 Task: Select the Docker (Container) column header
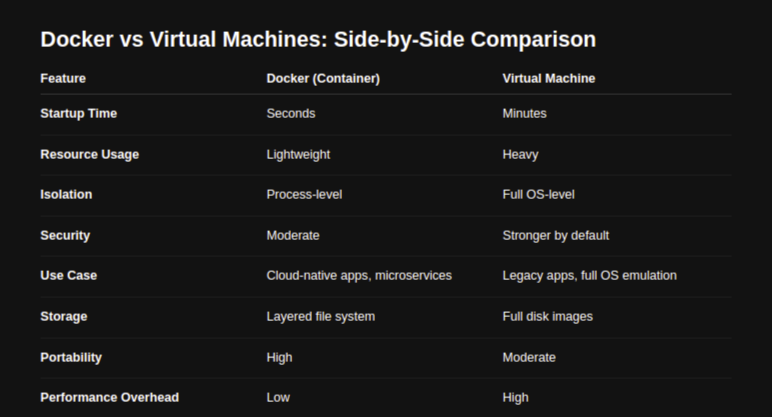[323, 78]
